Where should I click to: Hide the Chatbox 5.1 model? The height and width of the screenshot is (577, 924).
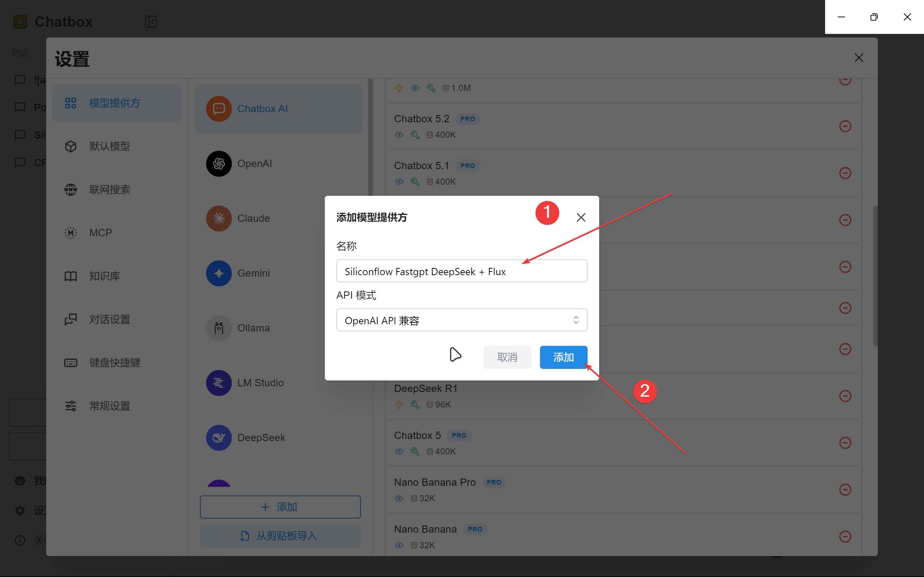(x=398, y=182)
